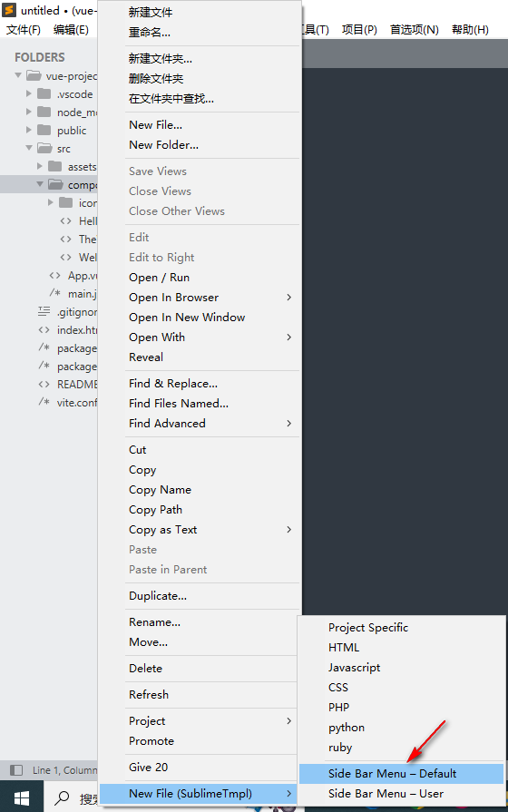Collapse the vue-project root folder arrow
This screenshot has width=508, height=812.
[18, 75]
